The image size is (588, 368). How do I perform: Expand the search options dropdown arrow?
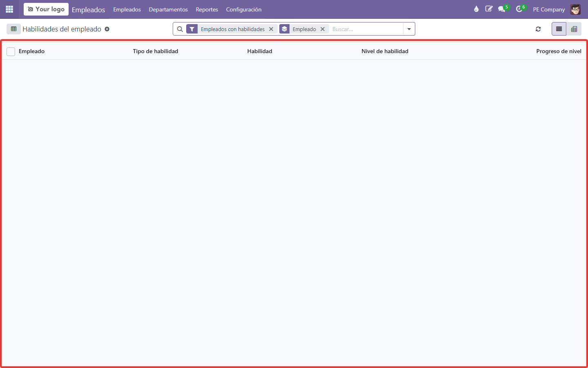409,29
